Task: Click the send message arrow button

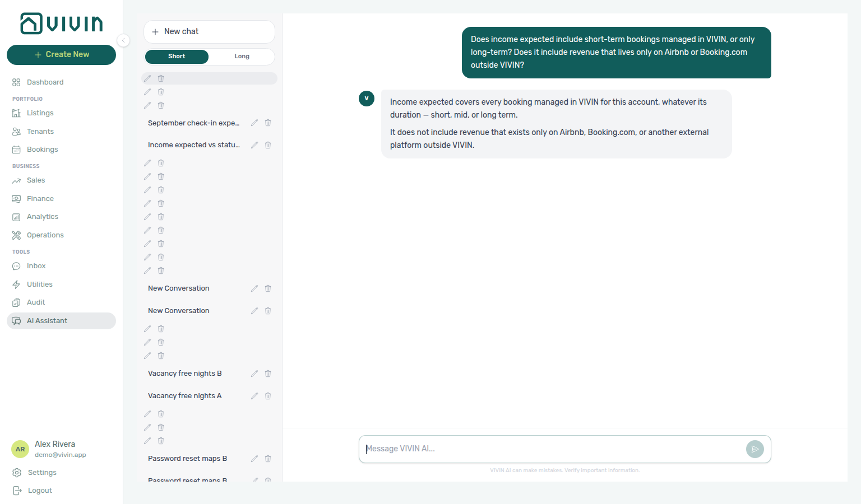Action: [755, 449]
